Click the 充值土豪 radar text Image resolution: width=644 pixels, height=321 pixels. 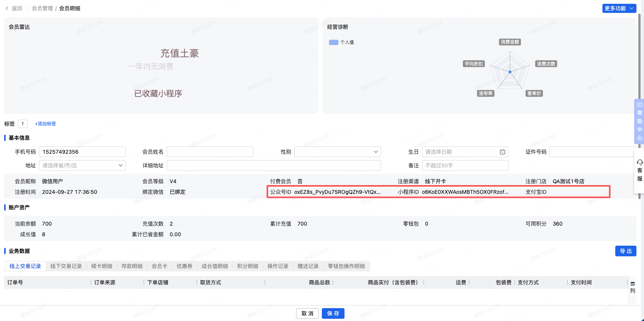coord(180,53)
